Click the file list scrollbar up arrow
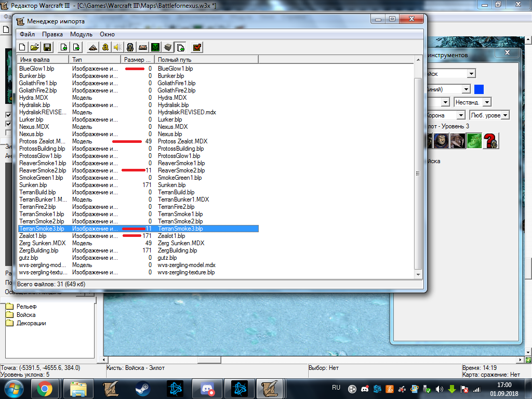Viewport: 532px width, 399px height. point(418,60)
